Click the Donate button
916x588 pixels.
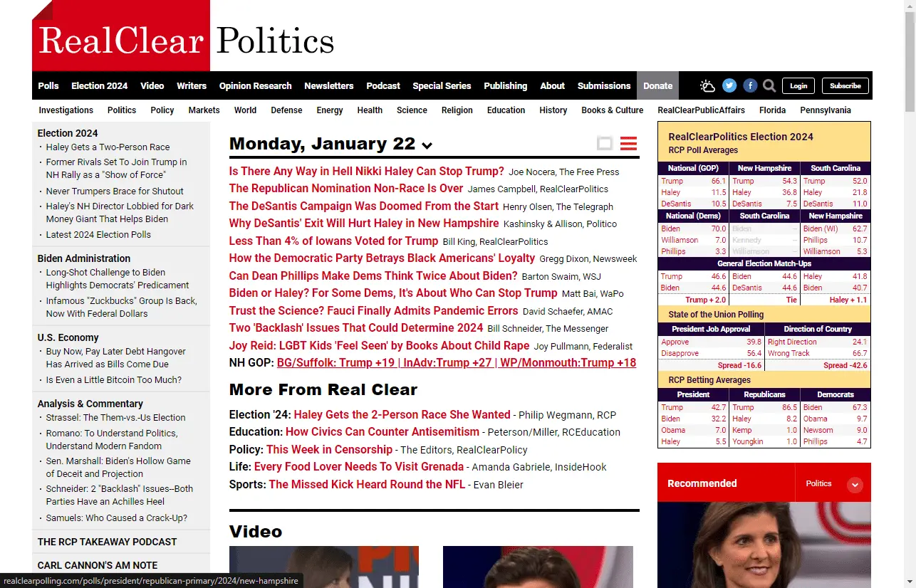click(x=658, y=85)
